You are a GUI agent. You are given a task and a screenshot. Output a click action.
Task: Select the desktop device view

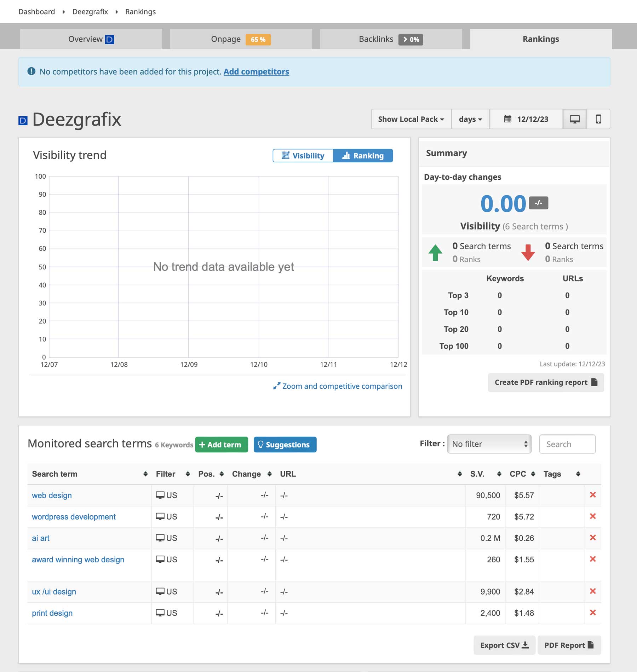574,119
